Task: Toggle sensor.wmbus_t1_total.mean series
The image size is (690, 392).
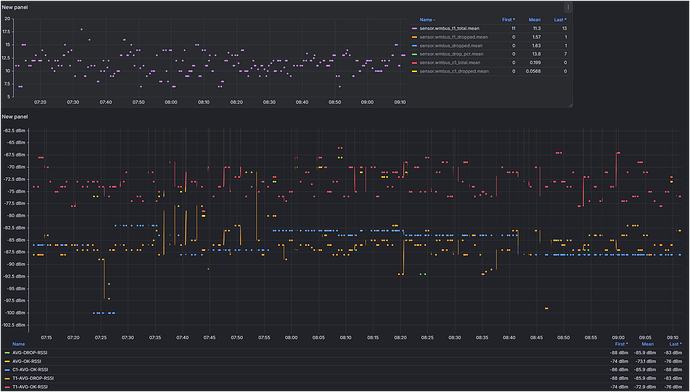Action: 449,29
